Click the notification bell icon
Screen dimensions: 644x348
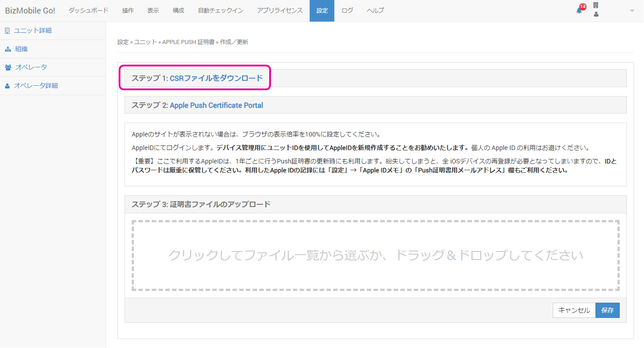pyautogui.click(x=579, y=11)
